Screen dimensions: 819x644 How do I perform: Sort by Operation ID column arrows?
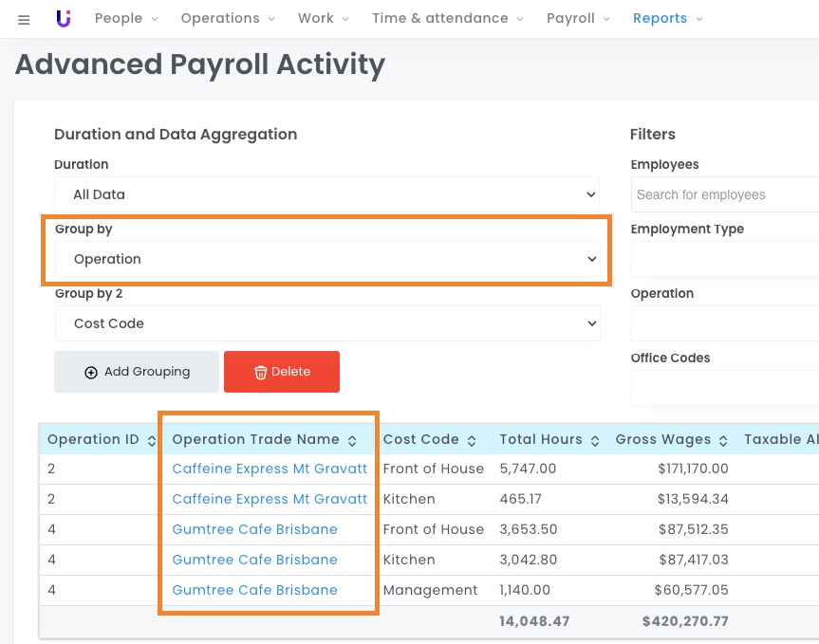click(150, 440)
